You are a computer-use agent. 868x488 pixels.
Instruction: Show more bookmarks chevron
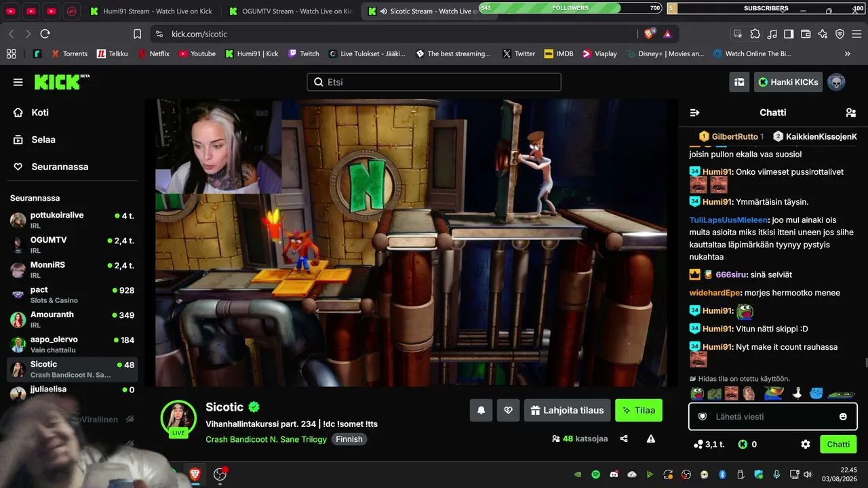847,54
